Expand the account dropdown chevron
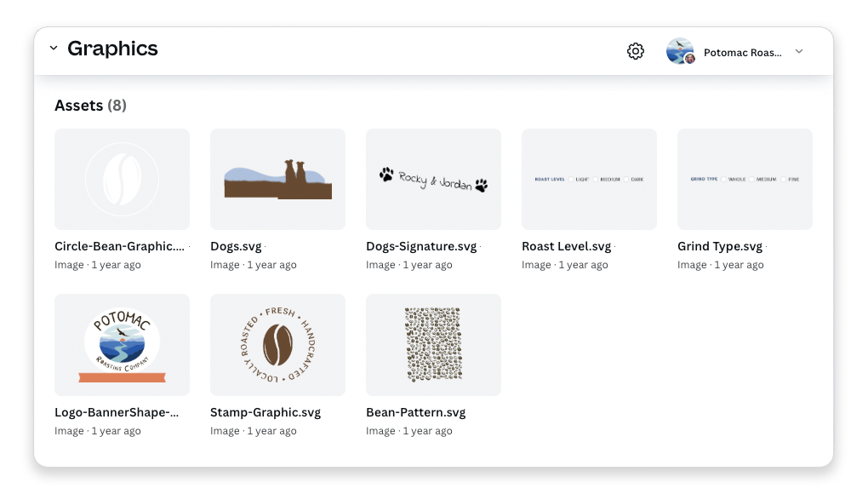This screenshot has height=494, width=868. point(799,51)
